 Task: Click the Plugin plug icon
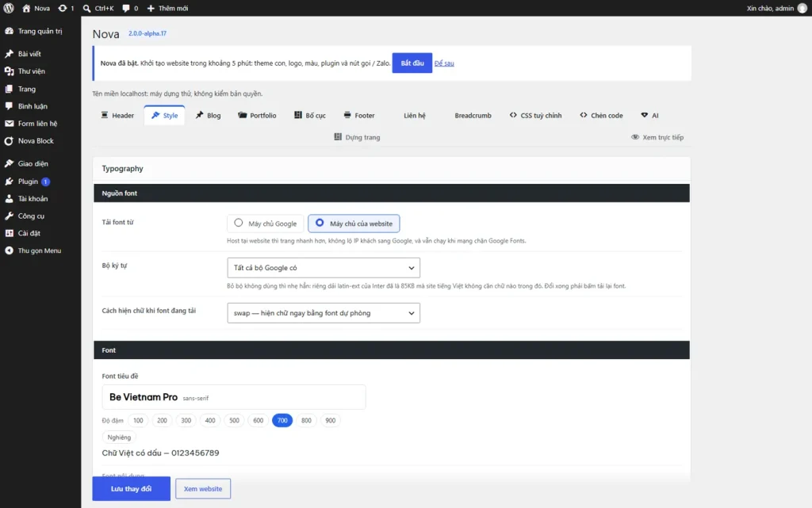point(10,181)
